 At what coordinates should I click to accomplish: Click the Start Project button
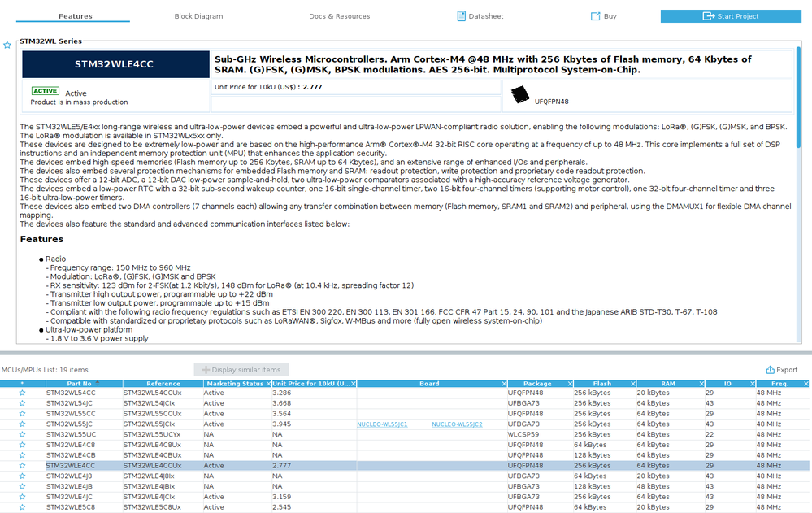[731, 16]
